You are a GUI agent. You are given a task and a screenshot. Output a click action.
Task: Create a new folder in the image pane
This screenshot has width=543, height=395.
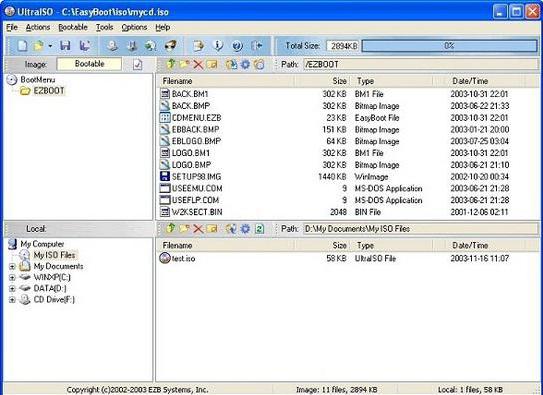tap(184, 64)
